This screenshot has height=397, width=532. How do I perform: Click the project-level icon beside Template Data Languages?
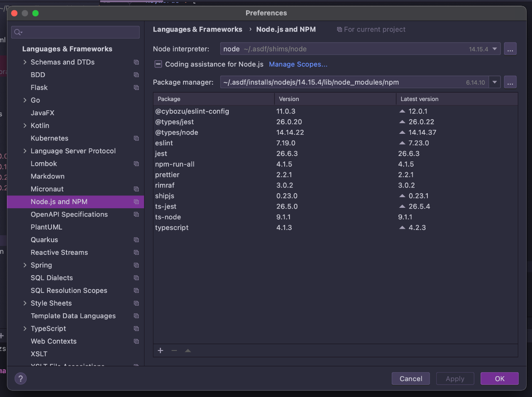[x=136, y=316]
